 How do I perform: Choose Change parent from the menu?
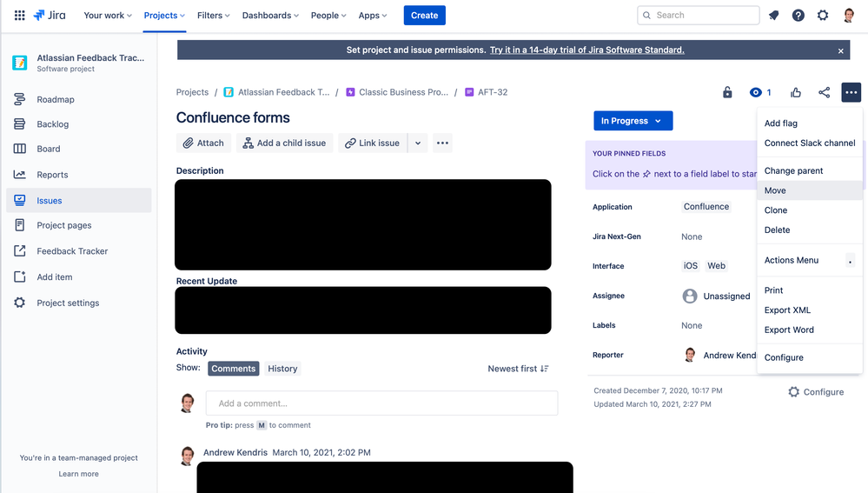(809, 170)
